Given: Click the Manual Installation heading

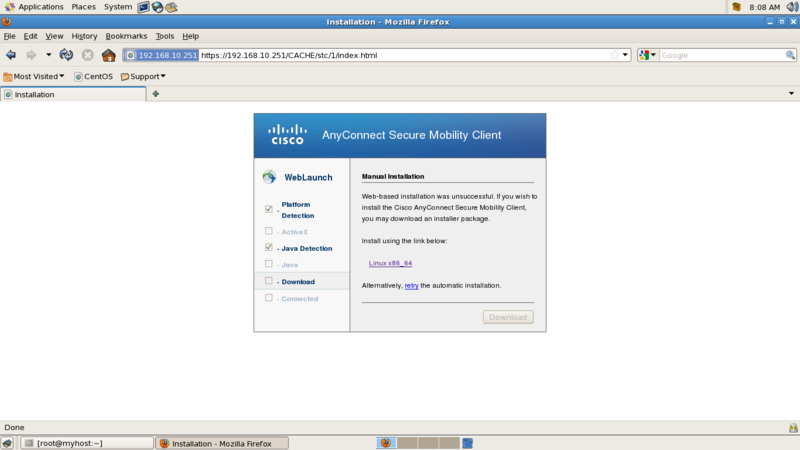Looking at the screenshot, I should [393, 177].
